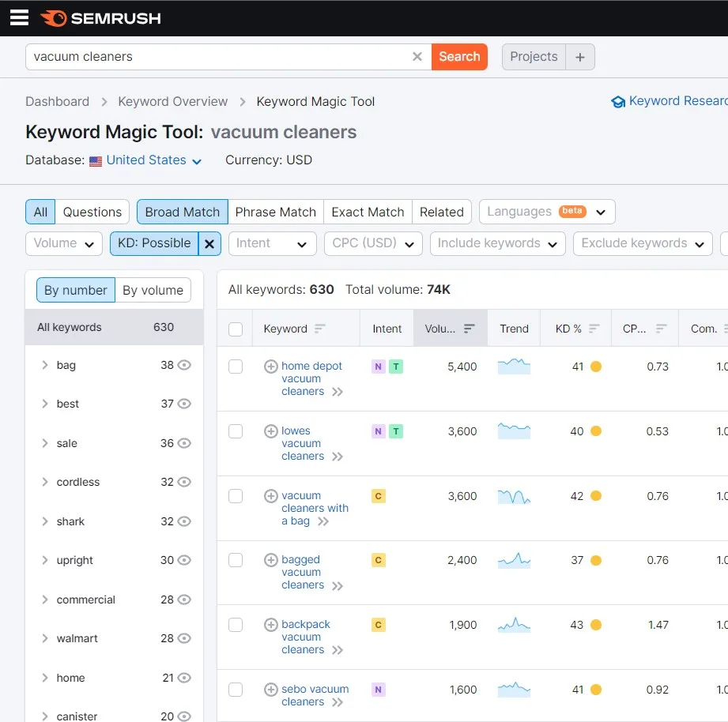Image resolution: width=728 pixels, height=722 pixels.
Task: Add a new project with plus icon
Action: coord(580,57)
